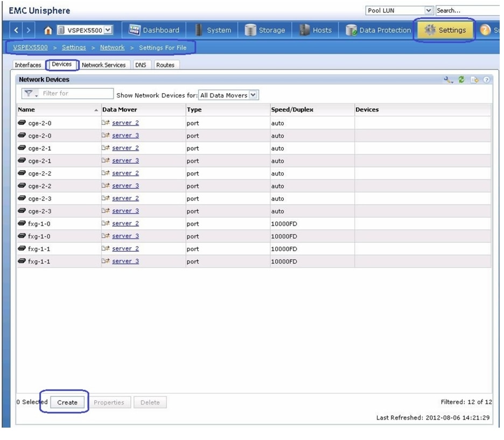
Task: Go forward with the right arrow button
Action: 29,30
